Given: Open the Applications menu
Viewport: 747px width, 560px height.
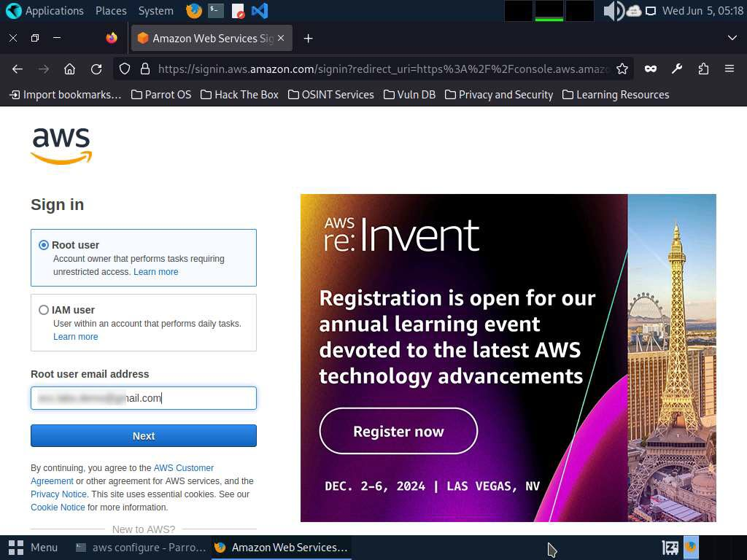Looking at the screenshot, I should pos(45,11).
